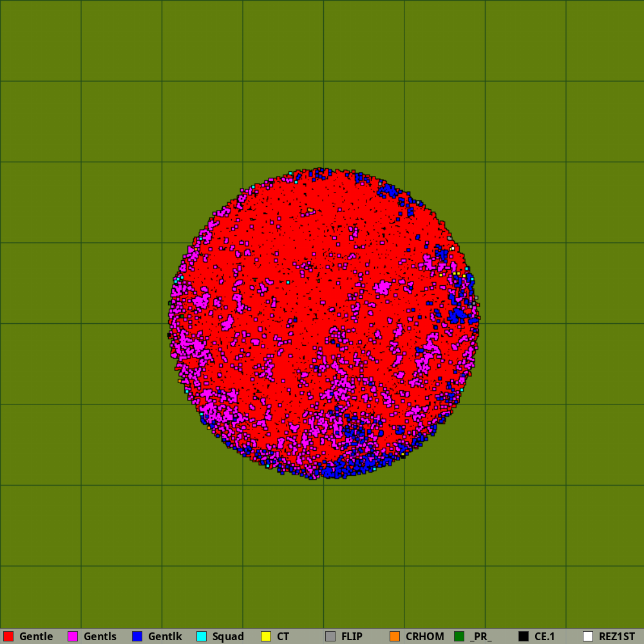Click the white REZ1ST legend swatch

tap(588, 636)
